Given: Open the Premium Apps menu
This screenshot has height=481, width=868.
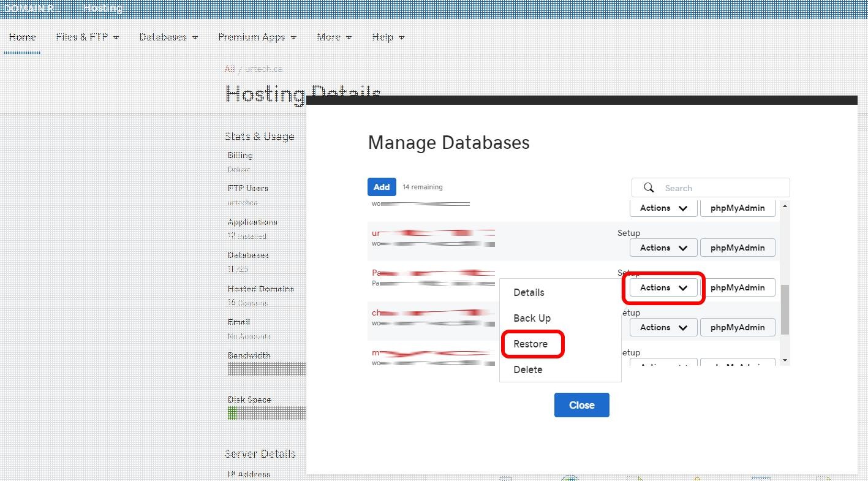Looking at the screenshot, I should [257, 37].
